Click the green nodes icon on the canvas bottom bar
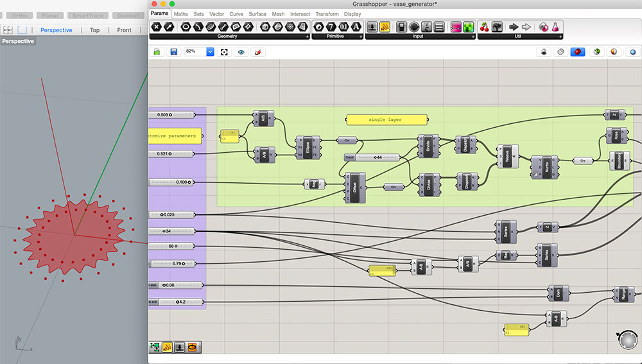Viewport: 642px width, 364px height. pyautogui.click(x=155, y=347)
